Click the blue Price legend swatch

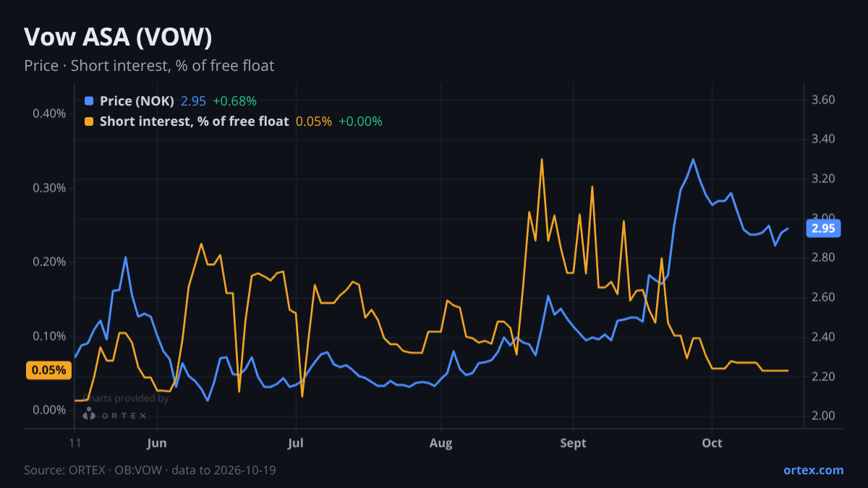click(89, 101)
